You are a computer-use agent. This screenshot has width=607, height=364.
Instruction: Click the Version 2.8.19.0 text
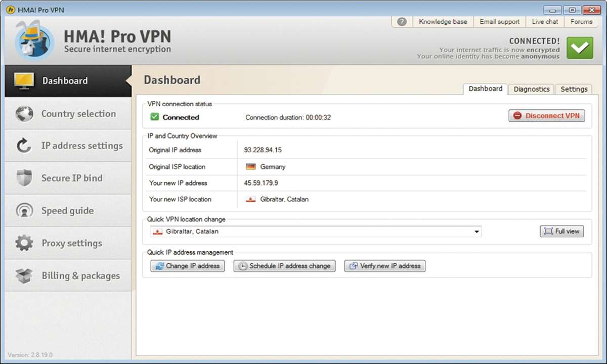(30, 355)
